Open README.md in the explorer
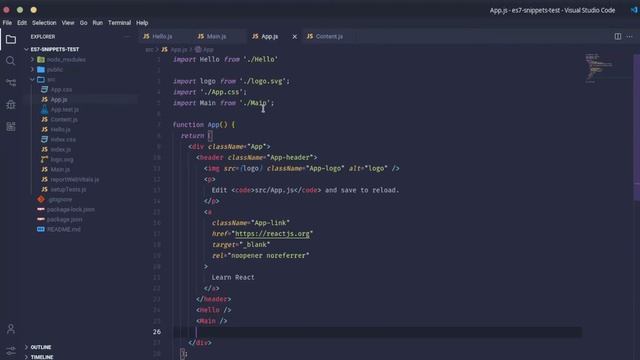Screen dimensions: 640x360 [x=63, y=229]
